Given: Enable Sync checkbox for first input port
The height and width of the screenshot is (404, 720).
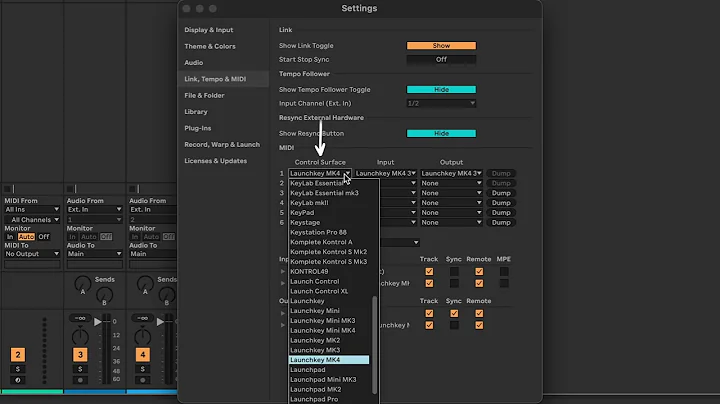Looking at the screenshot, I should point(454,271).
